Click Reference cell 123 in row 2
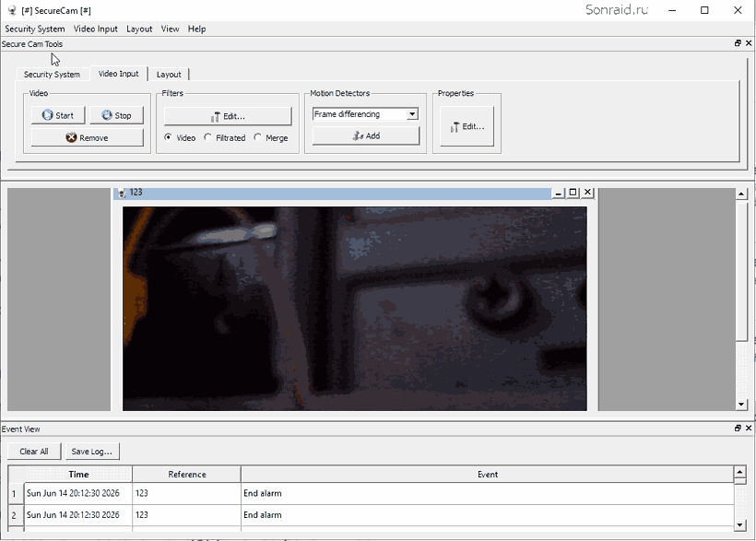 pos(186,515)
